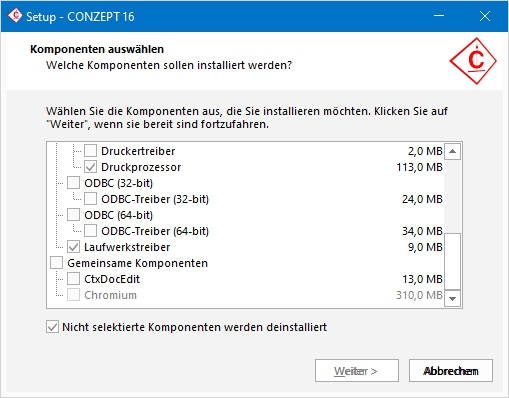
Task: Click the CONZEPT 16 title bar icon
Action: (x=15, y=16)
